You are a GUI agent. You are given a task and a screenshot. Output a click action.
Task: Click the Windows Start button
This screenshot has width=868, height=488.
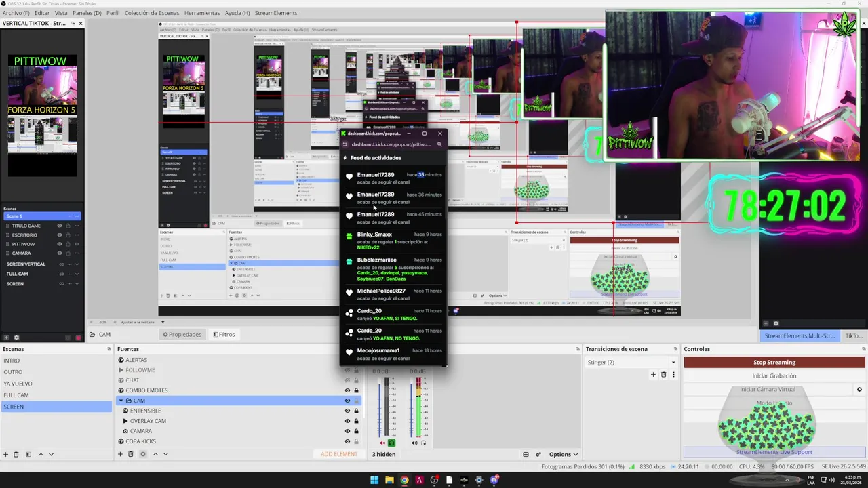[x=374, y=480]
